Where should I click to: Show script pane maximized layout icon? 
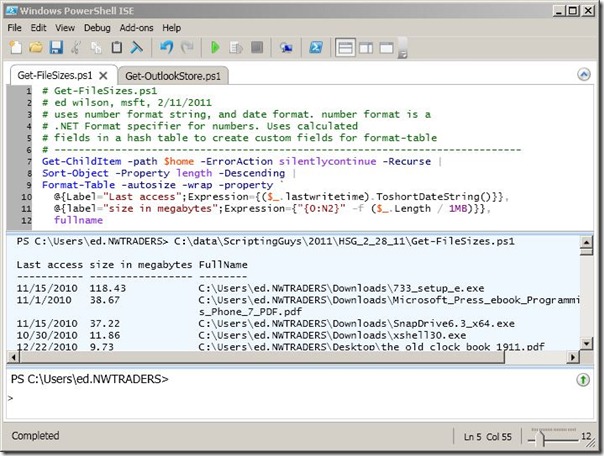pyautogui.click(x=387, y=48)
